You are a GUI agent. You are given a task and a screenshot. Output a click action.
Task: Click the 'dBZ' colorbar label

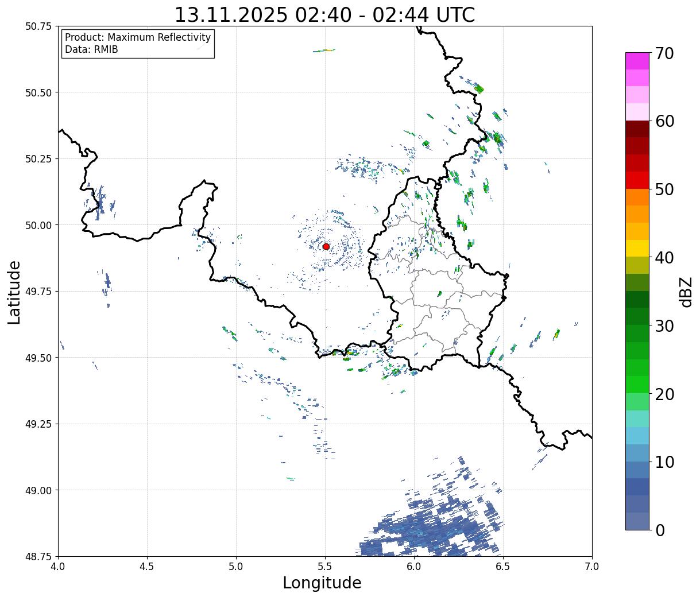tap(686, 292)
